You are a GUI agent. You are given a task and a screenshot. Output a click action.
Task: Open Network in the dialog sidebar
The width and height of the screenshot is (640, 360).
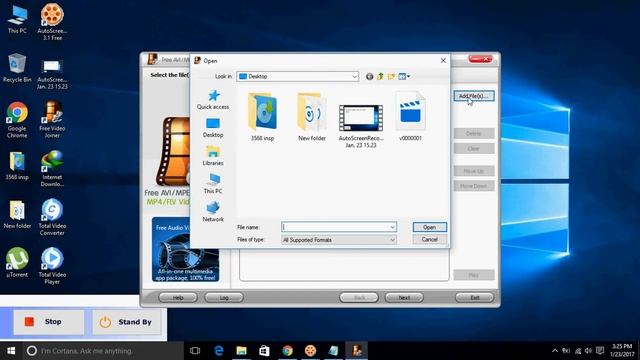pyautogui.click(x=213, y=211)
